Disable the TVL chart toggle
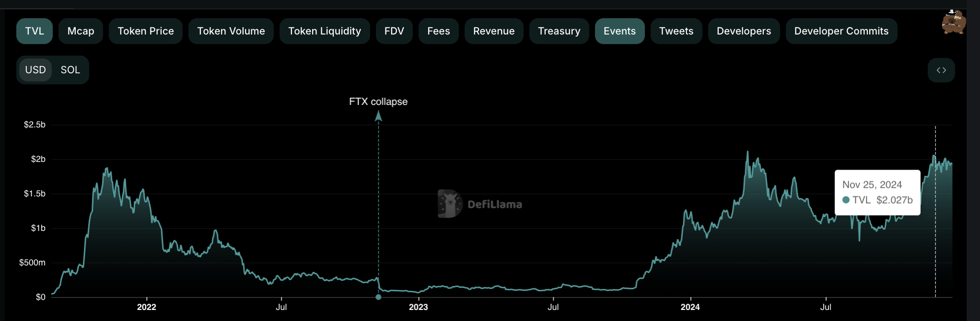The image size is (980, 321). click(x=35, y=31)
